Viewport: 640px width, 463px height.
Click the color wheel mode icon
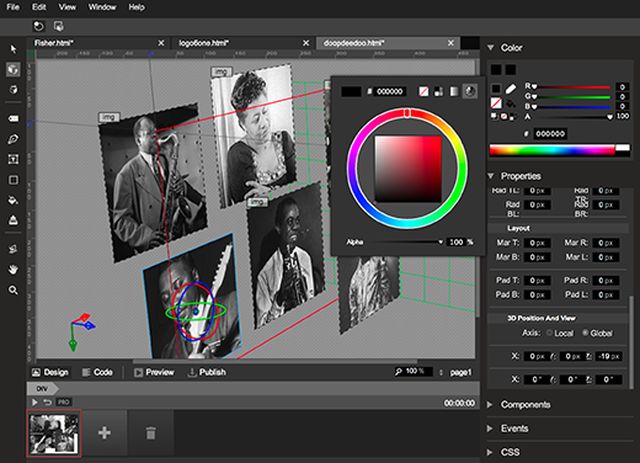click(470, 91)
